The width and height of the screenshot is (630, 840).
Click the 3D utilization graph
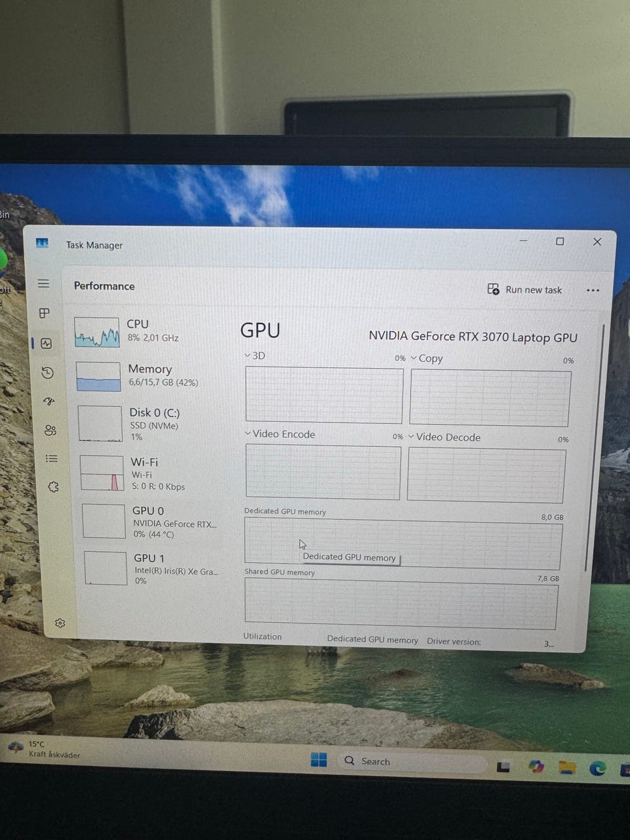point(324,395)
